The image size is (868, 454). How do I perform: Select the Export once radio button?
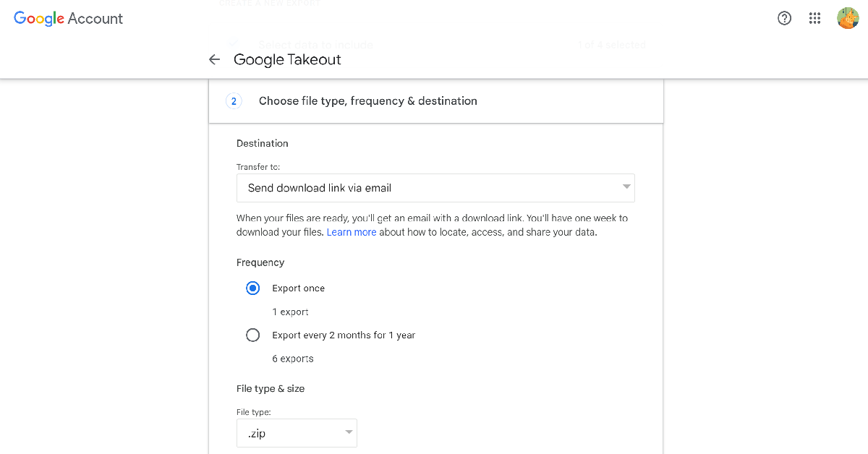(x=252, y=288)
